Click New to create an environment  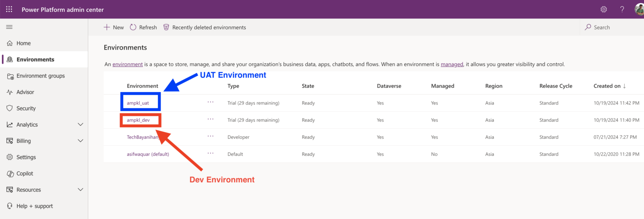tap(114, 27)
